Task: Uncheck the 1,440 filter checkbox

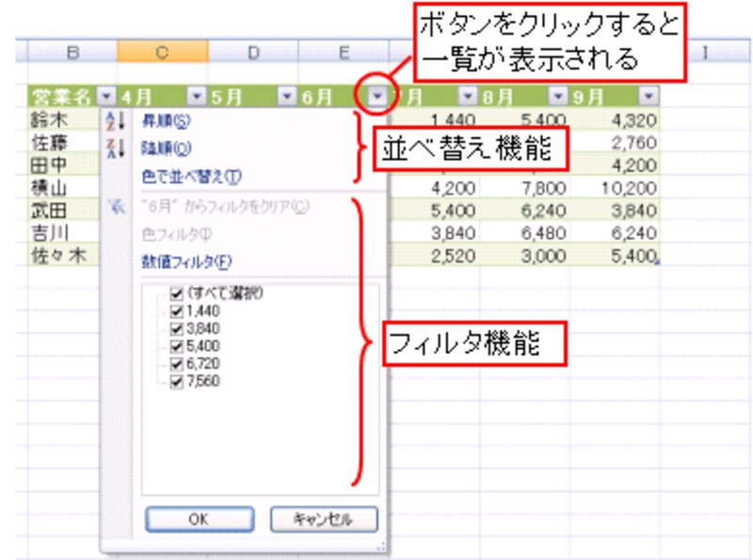Action: click(x=177, y=312)
